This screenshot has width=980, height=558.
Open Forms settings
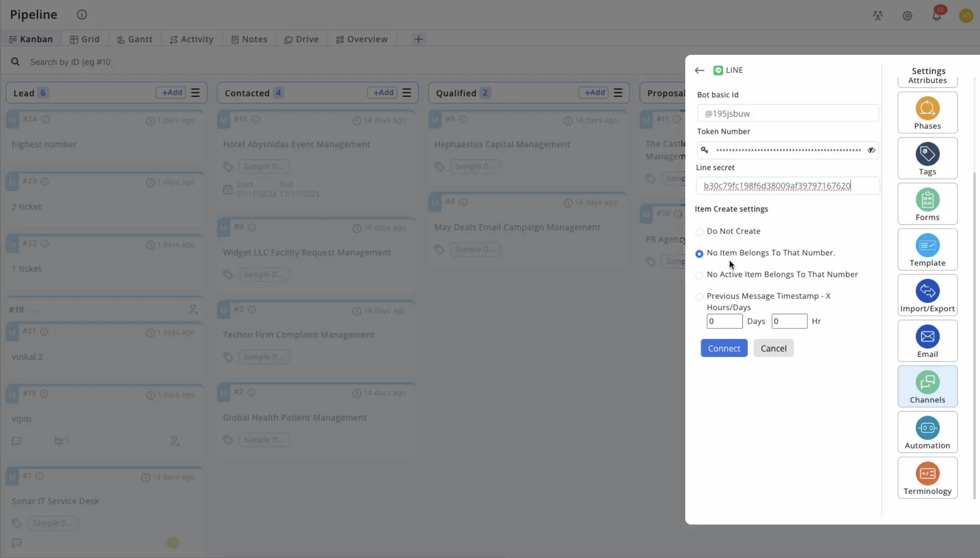point(927,204)
